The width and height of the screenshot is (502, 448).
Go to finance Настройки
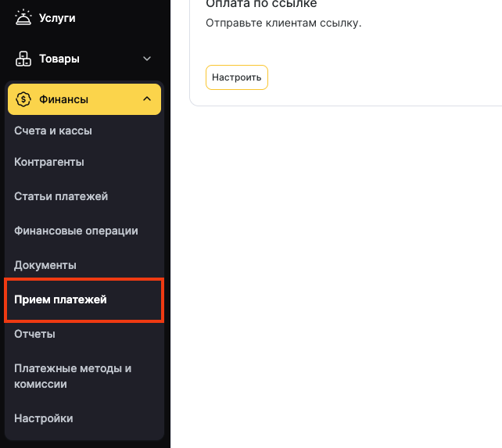coord(44,418)
